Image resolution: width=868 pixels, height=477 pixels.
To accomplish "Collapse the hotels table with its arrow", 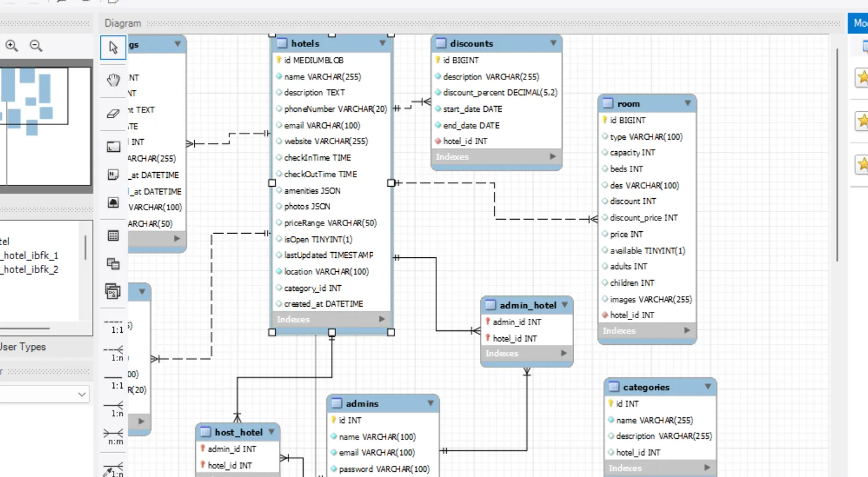I will [382, 43].
